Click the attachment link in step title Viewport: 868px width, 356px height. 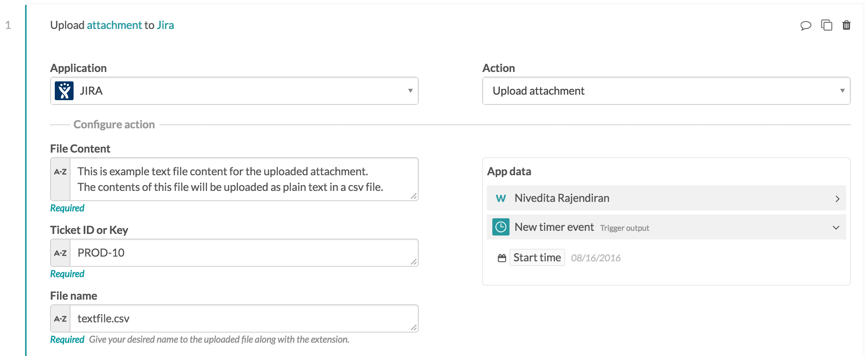pyautogui.click(x=114, y=25)
